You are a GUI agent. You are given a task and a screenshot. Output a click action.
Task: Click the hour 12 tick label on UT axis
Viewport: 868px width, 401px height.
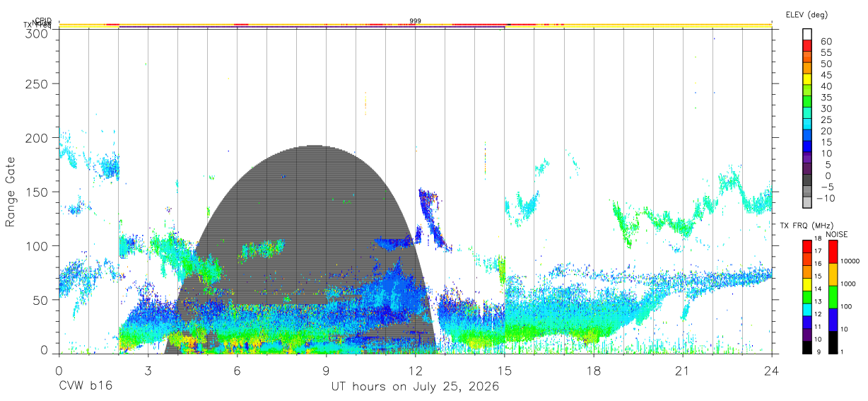(415, 370)
